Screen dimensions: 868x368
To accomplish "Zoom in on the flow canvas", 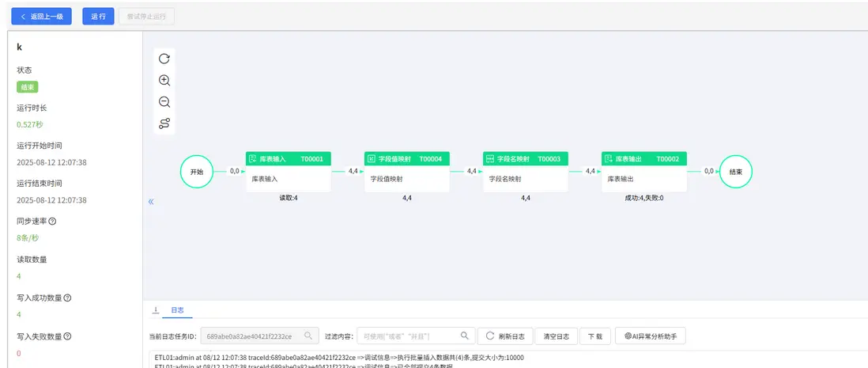I will coord(164,81).
